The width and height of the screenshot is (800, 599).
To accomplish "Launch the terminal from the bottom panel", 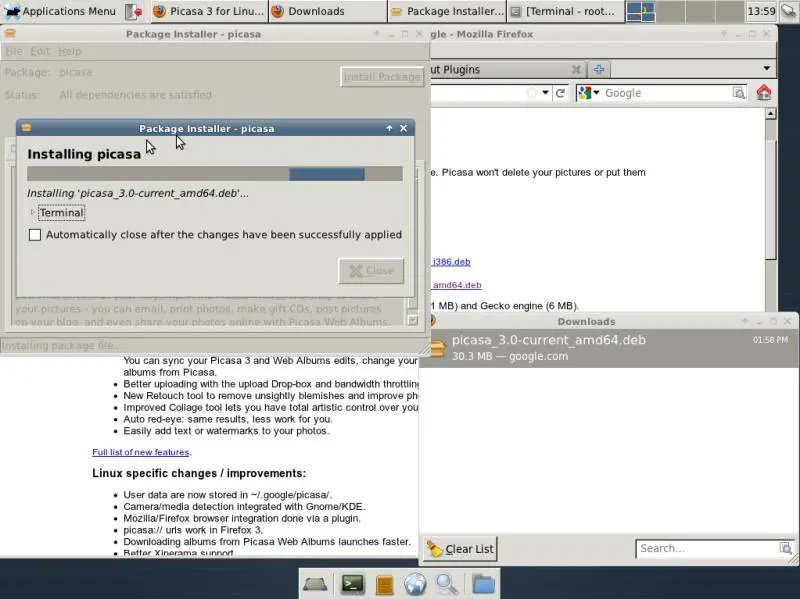I will point(353,584).
